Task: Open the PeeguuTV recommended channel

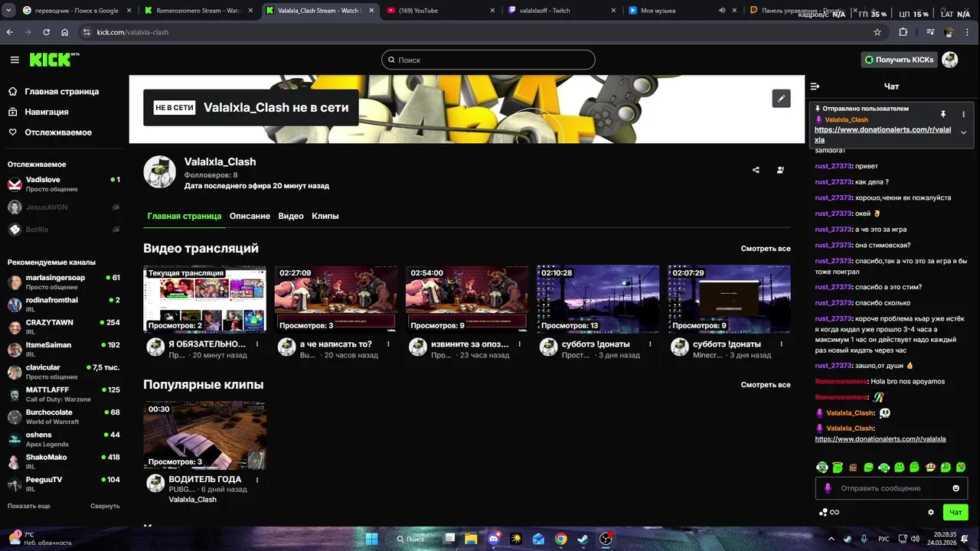Action: pyautogui.click(x=64, y=484)
